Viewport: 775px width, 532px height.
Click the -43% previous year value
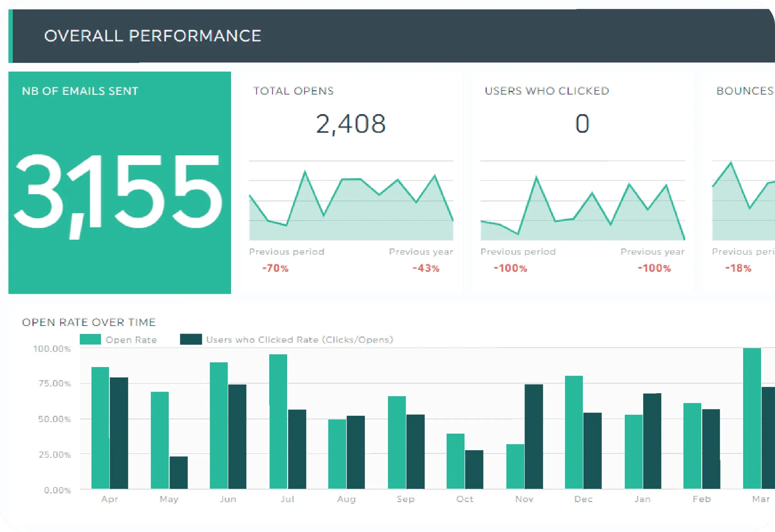point(426,268)
